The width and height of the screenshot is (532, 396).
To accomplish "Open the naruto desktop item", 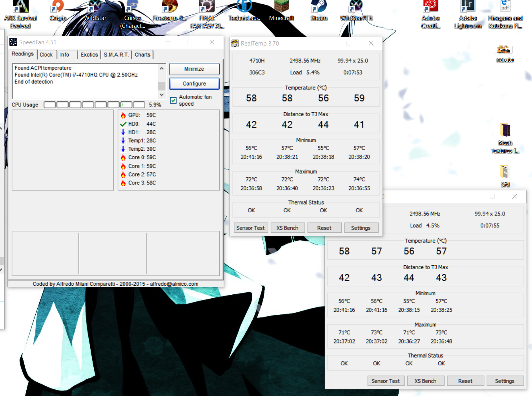I will (505, 53).
